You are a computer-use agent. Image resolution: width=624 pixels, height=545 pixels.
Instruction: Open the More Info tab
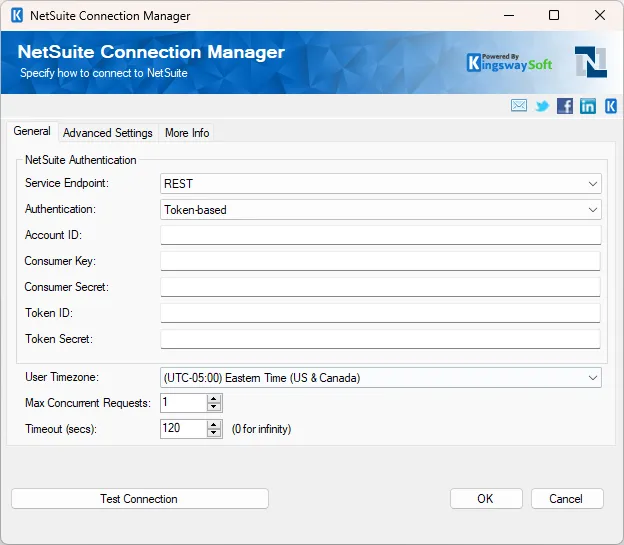pos(187,133)
